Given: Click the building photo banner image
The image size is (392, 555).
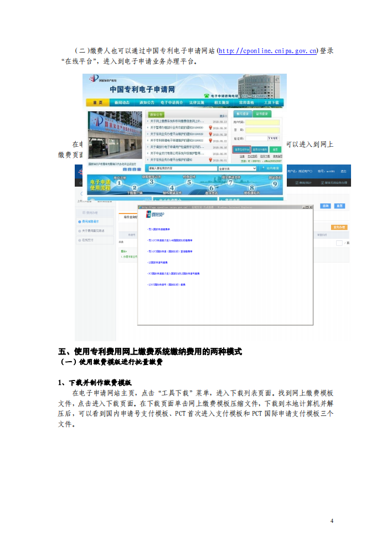Looking at the screenshot, I should [x=115, y=135].
